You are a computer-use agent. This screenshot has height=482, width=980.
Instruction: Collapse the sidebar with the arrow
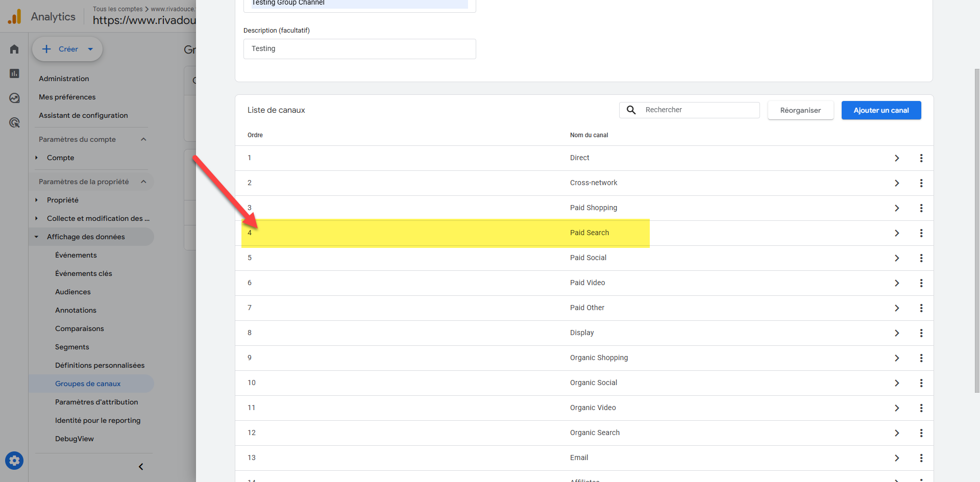(141, 467)
